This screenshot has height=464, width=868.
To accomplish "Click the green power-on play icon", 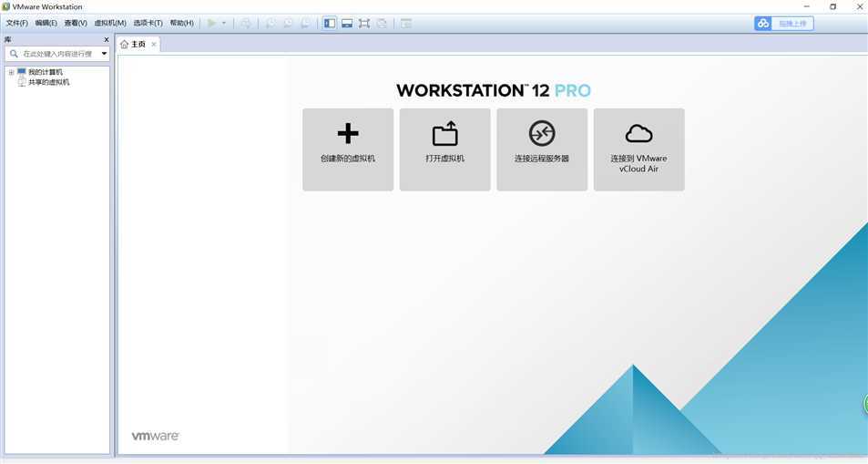I will 211,24.
